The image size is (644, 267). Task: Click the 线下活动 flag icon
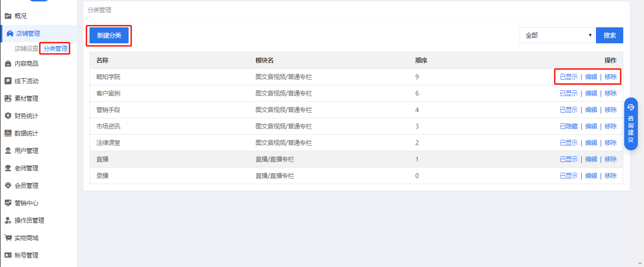point(8,81)
